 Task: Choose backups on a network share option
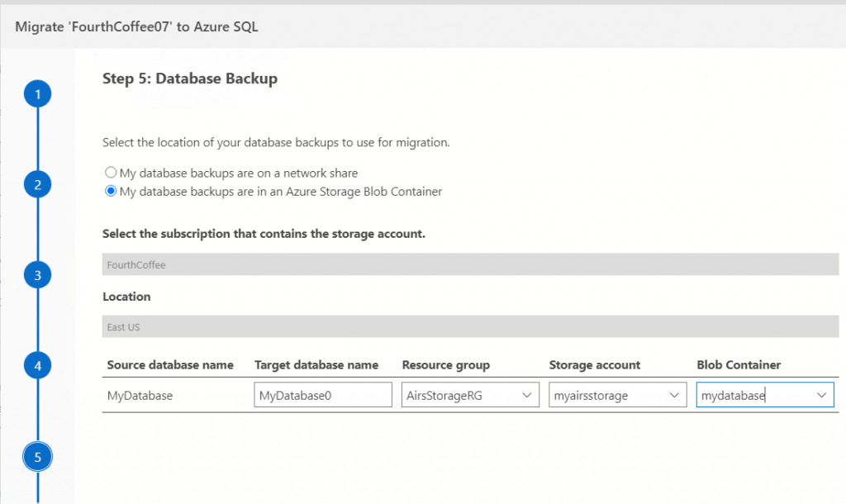[x=111, y=173]
